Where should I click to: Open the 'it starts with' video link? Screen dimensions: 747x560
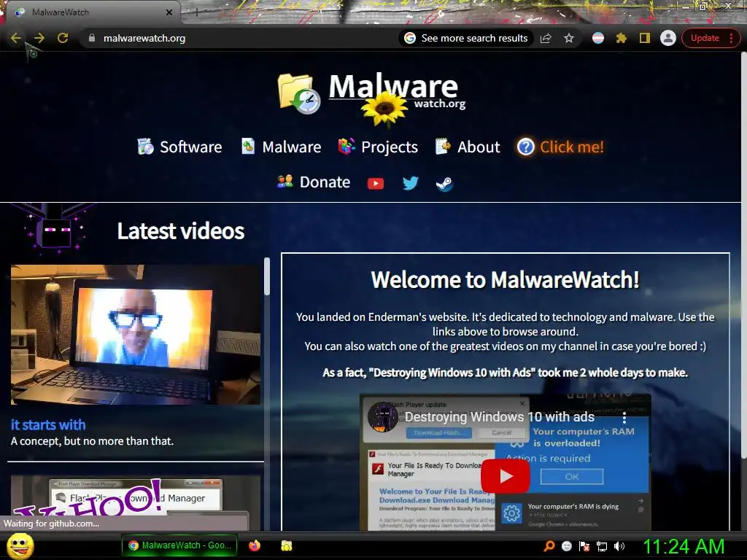(x=48, y=424)
